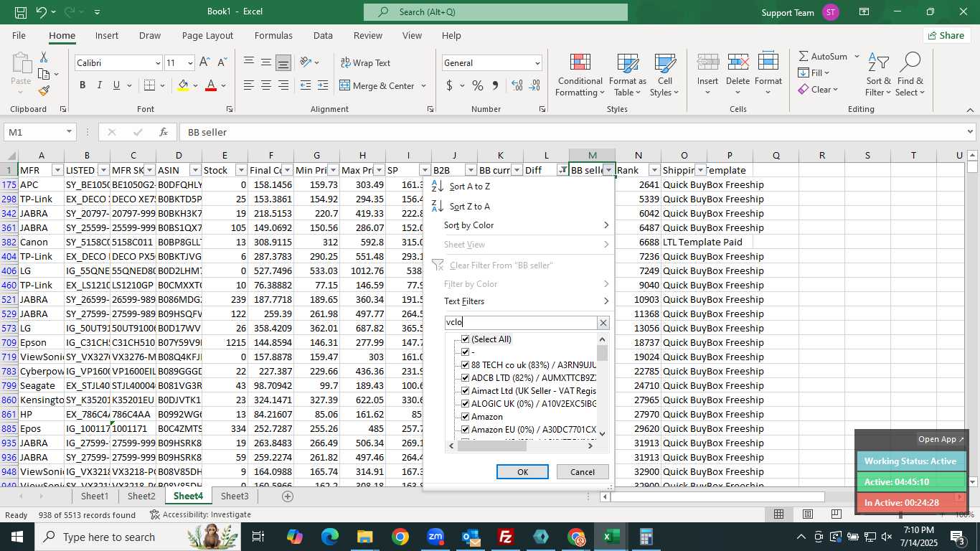This screenshot has height=551, width=980.
Task: Uncheck the 'Aimact Ltd (UK Seller' checkbox
Action: click(465, 391)
